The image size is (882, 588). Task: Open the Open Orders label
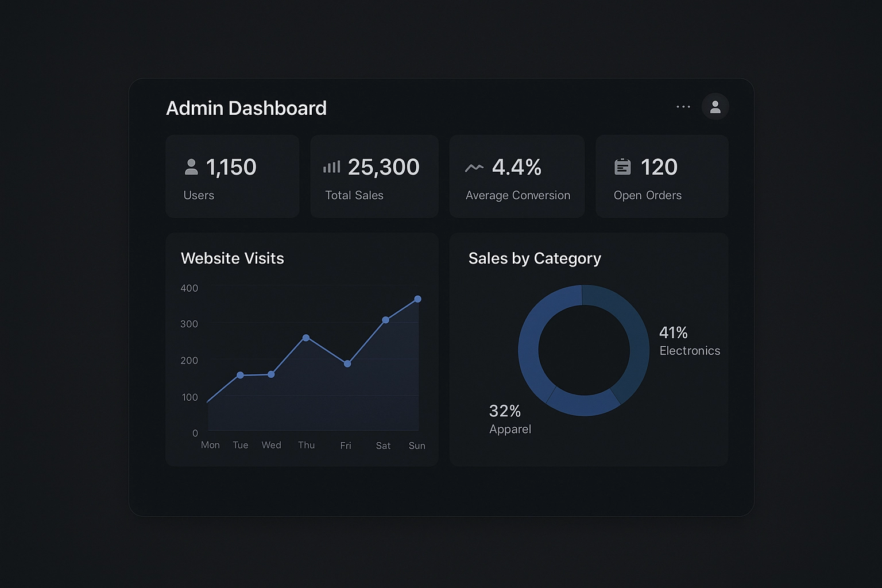coord(647,195)
